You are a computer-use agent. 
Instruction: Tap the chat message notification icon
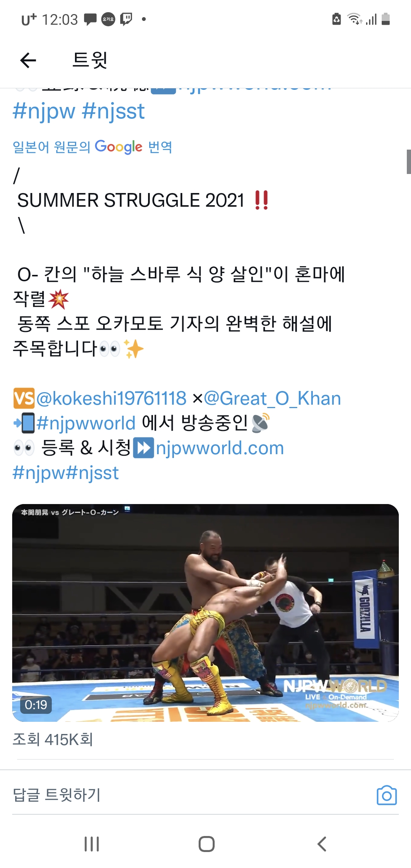pyautogui.click(x=90, y=19)
